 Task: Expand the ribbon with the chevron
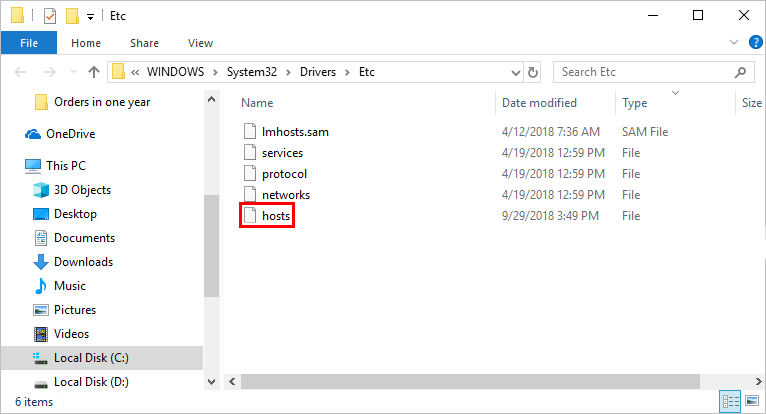[x=734, y=43]
